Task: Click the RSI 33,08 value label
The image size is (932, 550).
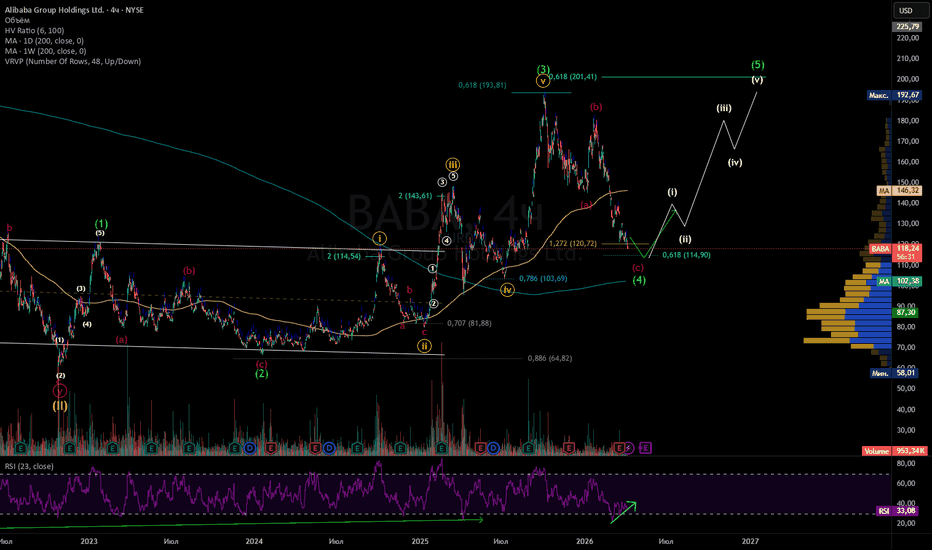Action: coord(899,511)
